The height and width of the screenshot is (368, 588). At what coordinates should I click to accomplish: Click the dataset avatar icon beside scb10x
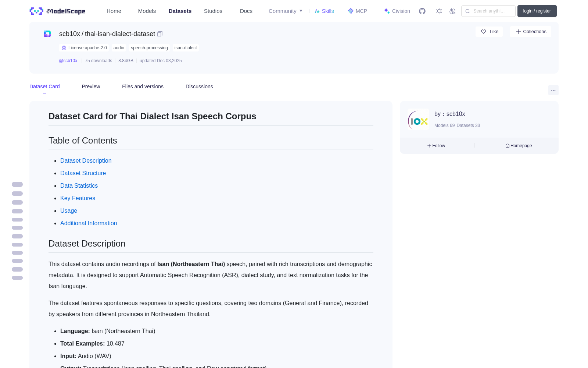[47, 34]
